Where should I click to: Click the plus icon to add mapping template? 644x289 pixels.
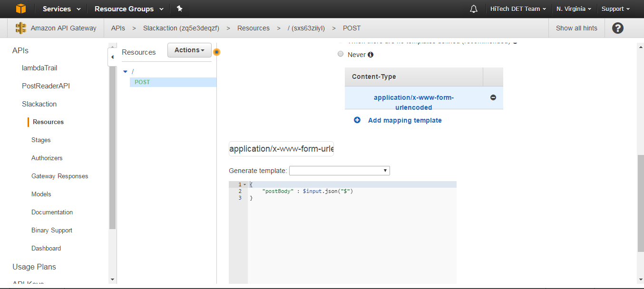click(357, 120)
